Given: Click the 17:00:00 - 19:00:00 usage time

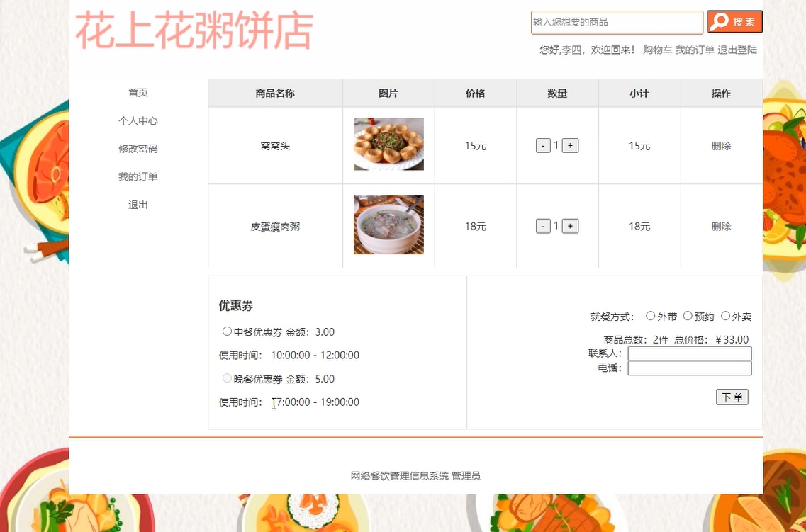Looking at the screenshot, I should 315,402.
